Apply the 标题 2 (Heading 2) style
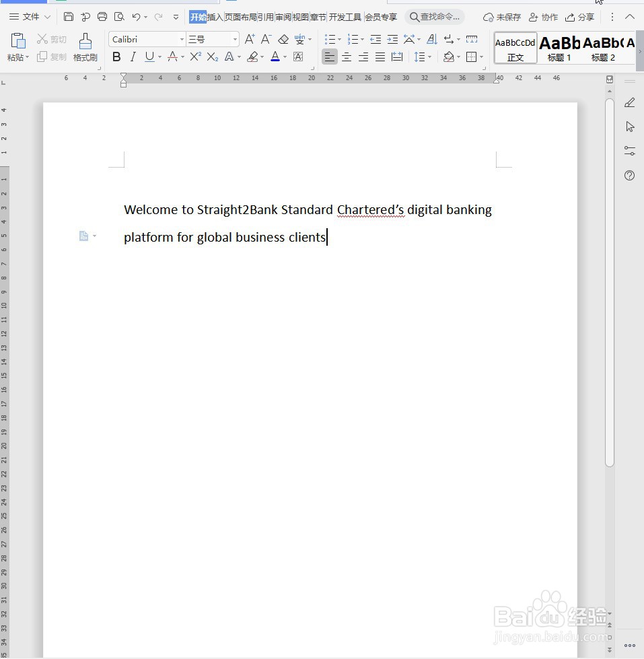Viewport: 644px width, 659px height. pyautogui.click(x=603, y=48)
